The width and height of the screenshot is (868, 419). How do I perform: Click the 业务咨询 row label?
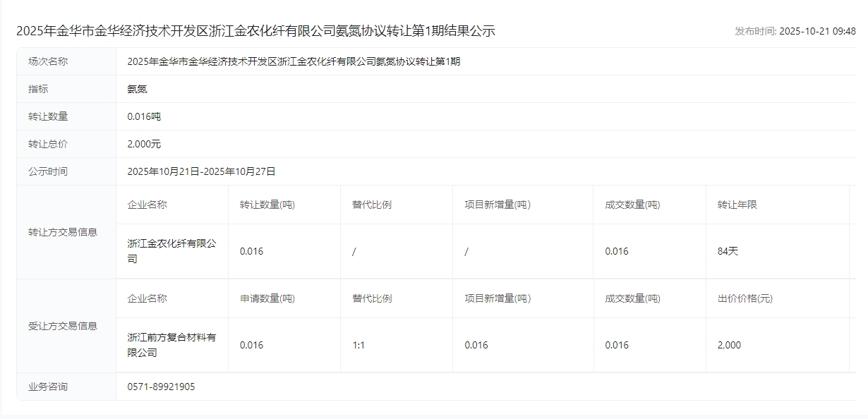pos(48,387)
